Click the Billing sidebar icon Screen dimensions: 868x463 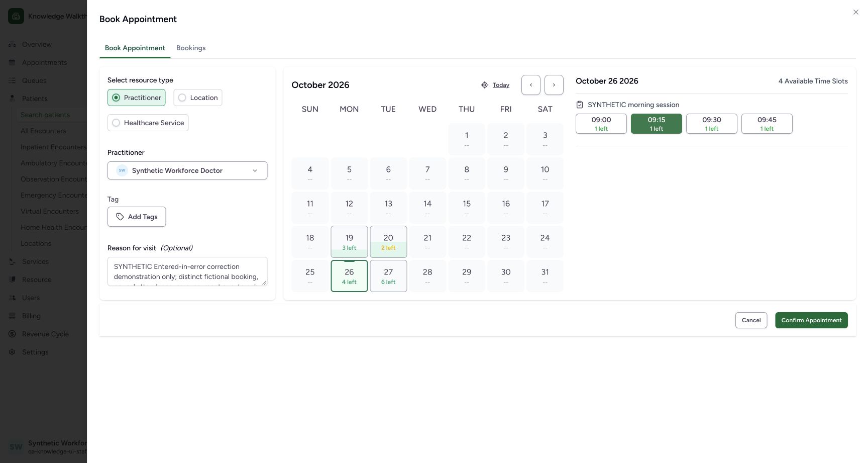click(x=12, y=316)
